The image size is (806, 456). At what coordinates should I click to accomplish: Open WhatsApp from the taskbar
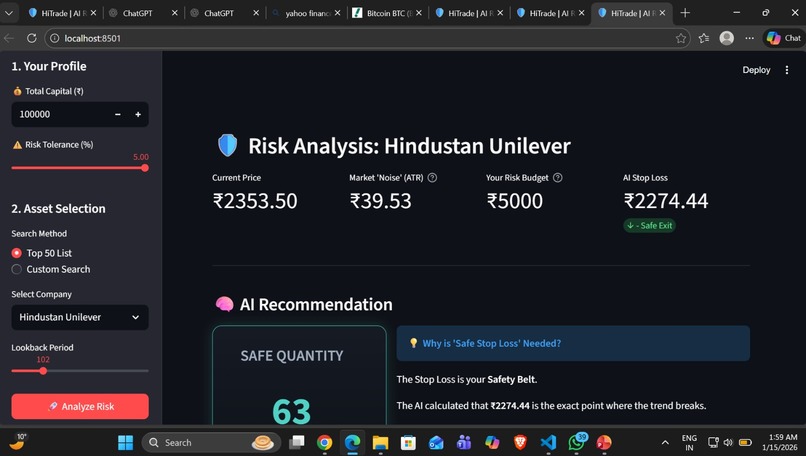pyautogui.click(x=577, y=442)
